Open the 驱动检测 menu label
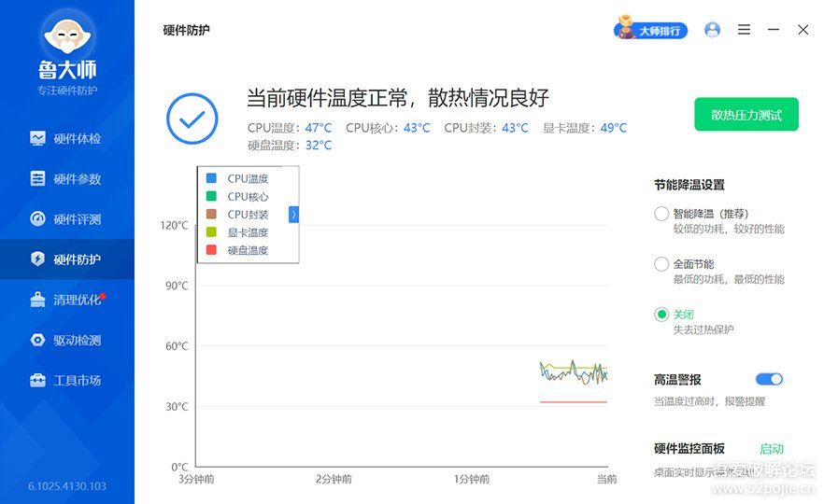The height and width of the screenshot is (504, 824). 78,340
